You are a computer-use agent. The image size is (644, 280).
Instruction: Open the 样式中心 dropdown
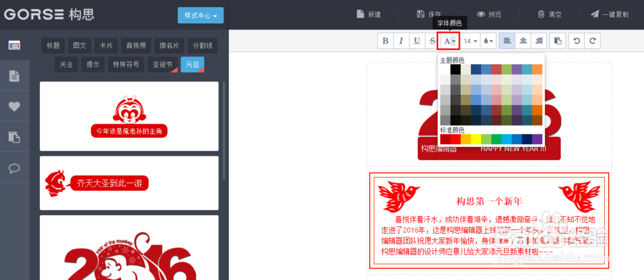point(200,15)
